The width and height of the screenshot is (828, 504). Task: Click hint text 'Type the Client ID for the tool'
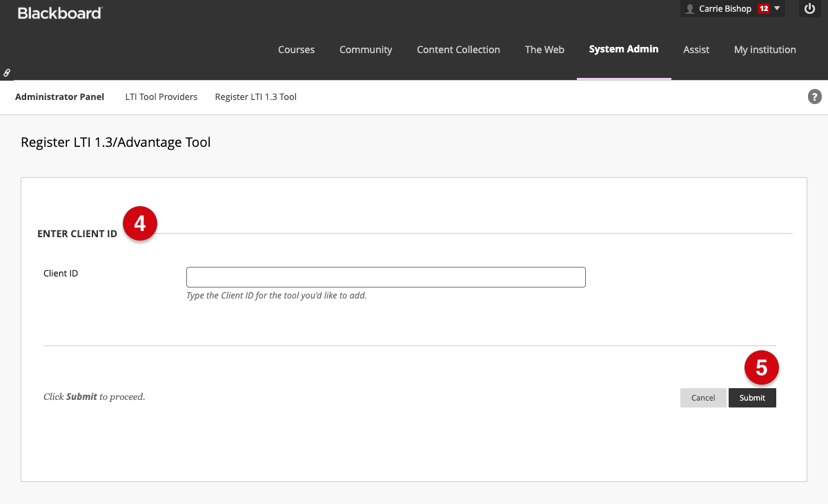coord(277,296)
